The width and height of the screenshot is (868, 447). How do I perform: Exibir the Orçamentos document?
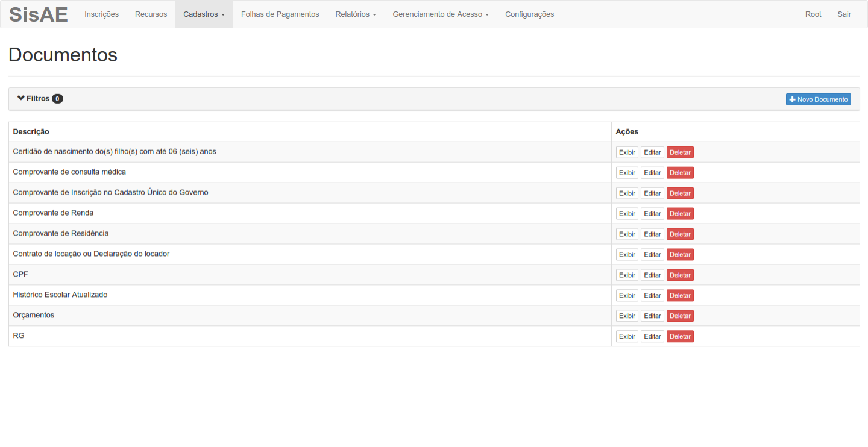pos(627,316)
